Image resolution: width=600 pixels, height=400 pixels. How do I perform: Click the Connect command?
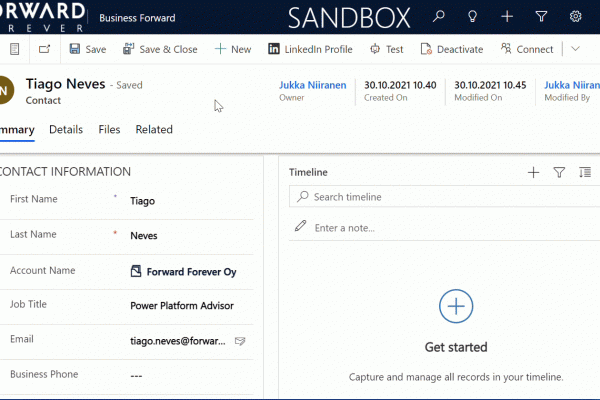[x=527, y=49]
